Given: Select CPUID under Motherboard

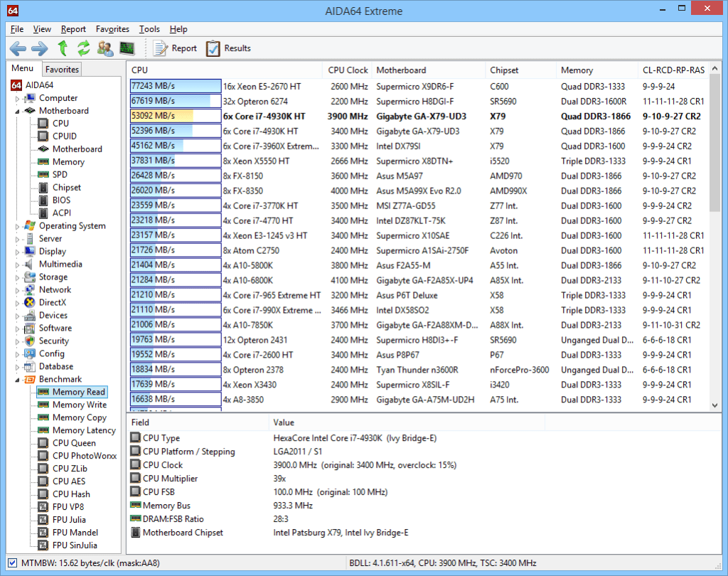Looking at the screenshot, I should [x=64, y=136].
